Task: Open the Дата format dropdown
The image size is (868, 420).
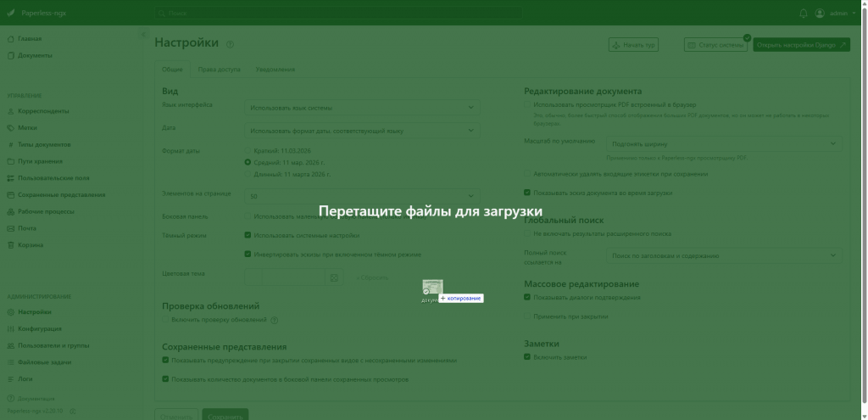Action: coord(362,131)
